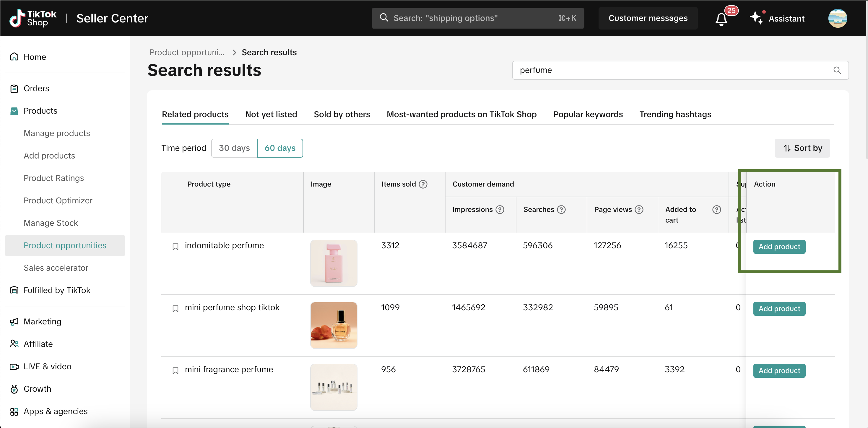Click the mini fragrance perfume thumbnail
This screenshot has height=428, width=868.
point(334,387)
